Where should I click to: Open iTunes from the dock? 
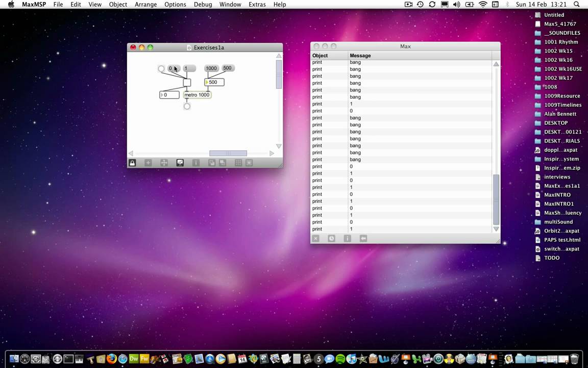pyautogui.click(x=351, y=359)
